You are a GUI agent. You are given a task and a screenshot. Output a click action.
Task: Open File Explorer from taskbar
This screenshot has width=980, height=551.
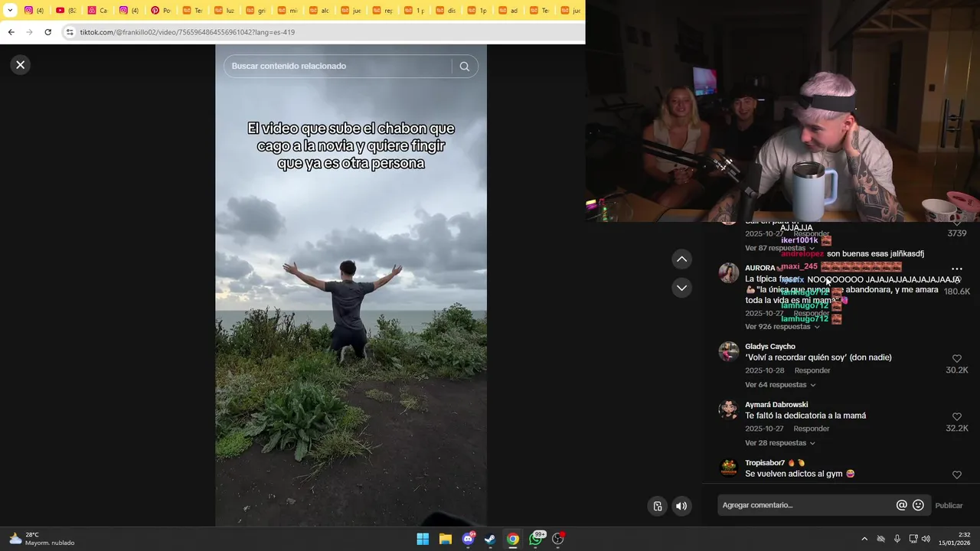coord(446,539)
